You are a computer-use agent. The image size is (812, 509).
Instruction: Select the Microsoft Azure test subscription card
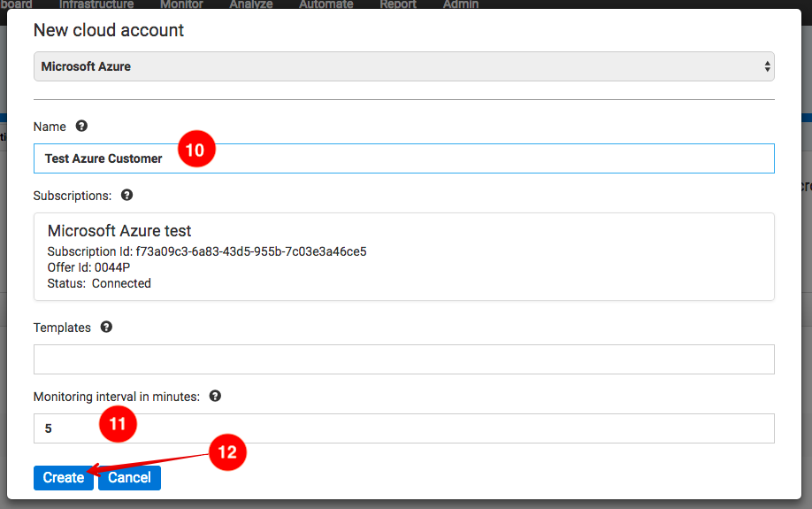point(404,257)
